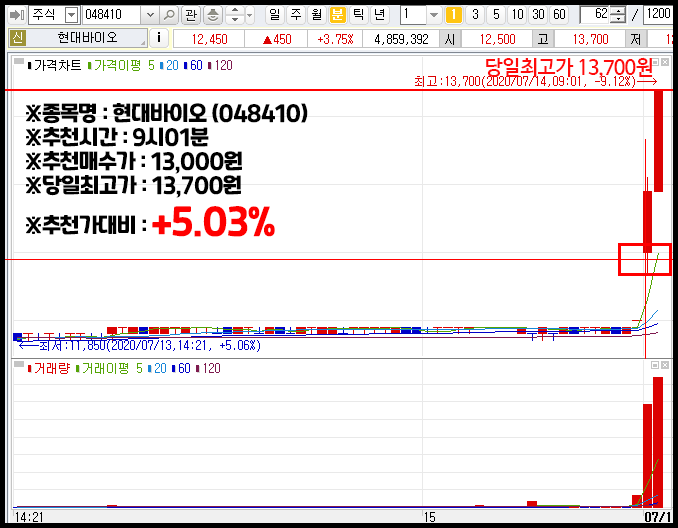Click the 14:21 time axis label

click(x=29, y=517)
